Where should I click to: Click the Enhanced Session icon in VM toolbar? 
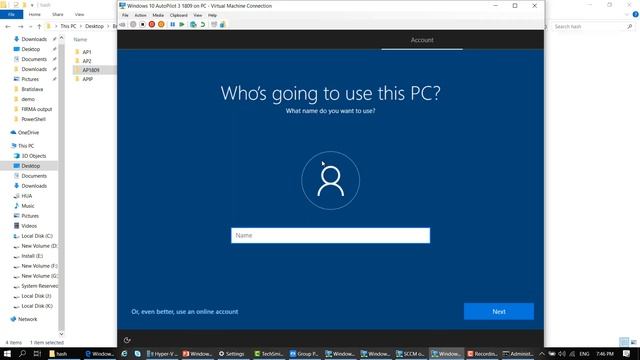tap(214, 24)
